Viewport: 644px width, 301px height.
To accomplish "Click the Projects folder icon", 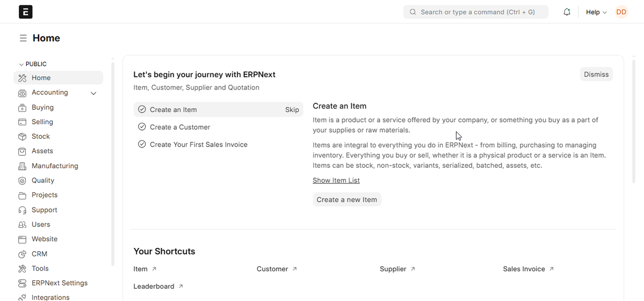I will pos(22,196).
